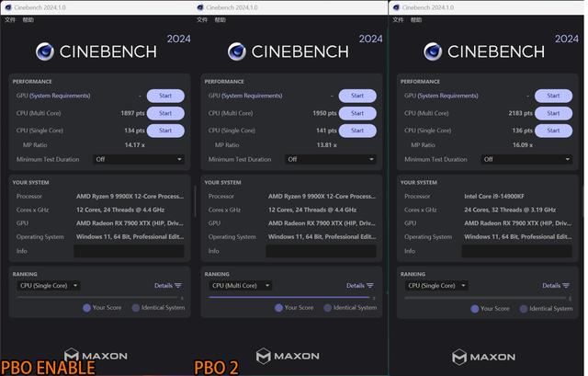Start the CPU (Single Core) test showing 141 pts
This screenshot has width=588, height=376.
pos(357,131)
